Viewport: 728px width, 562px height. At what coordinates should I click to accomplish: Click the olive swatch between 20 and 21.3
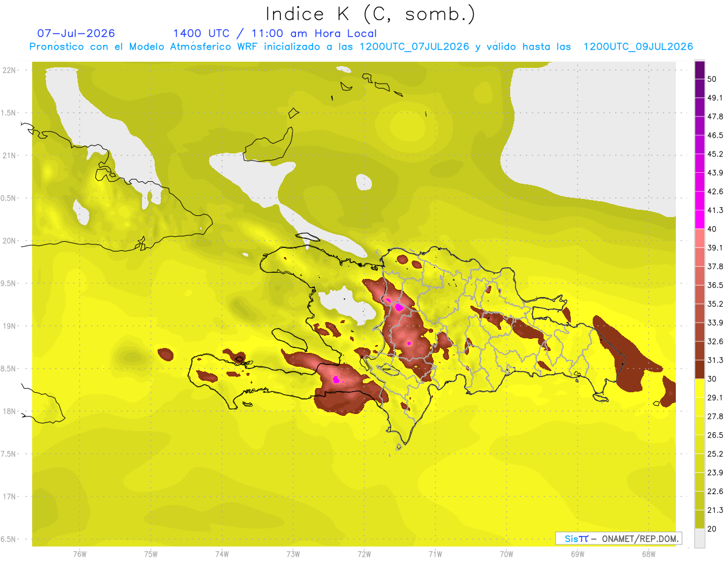pos(700,520)
